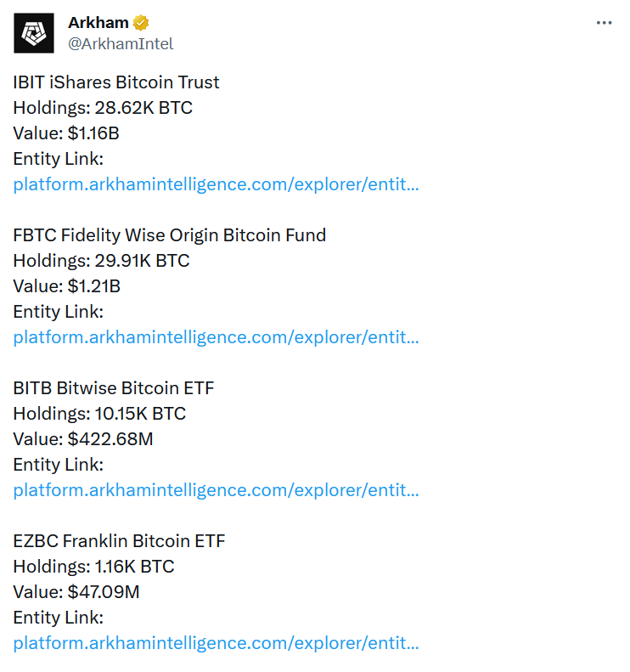Open the Arkham display name profile link
Image resolution: width=630 pixels, height=672 pixels.
point(98,23)
